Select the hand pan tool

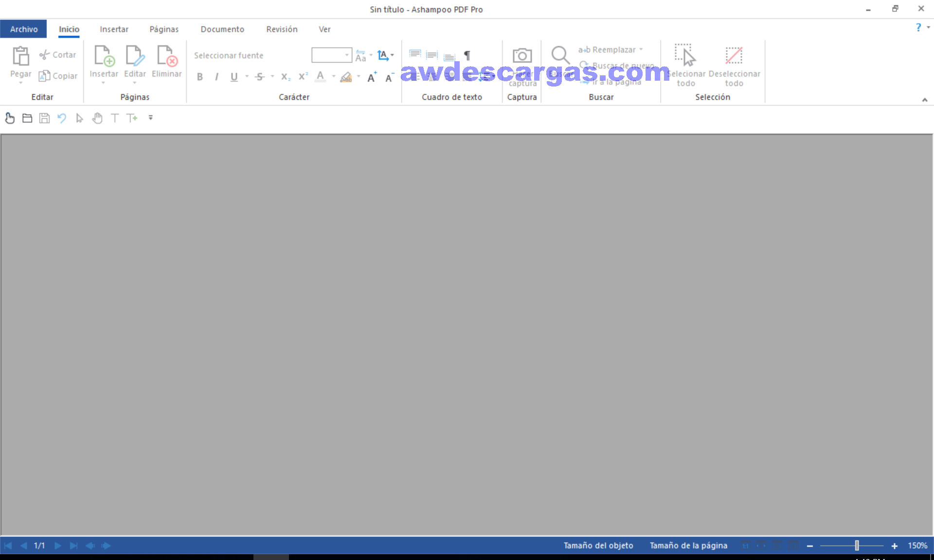pos(97,118)
